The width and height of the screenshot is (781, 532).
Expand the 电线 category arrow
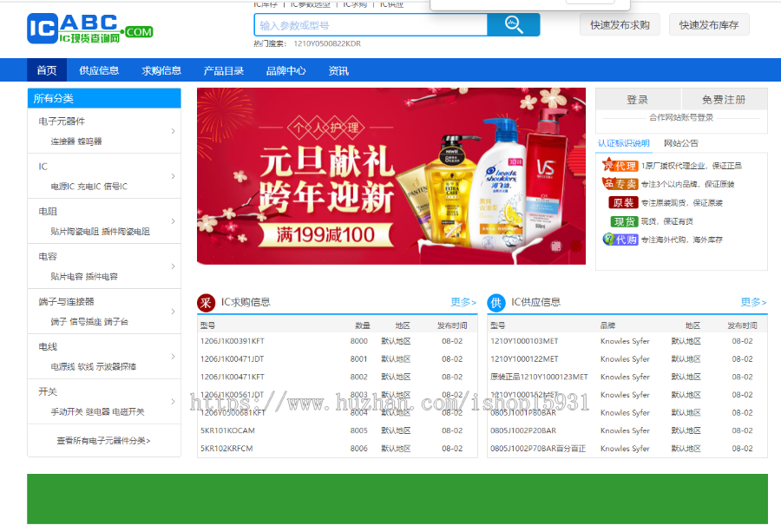(173, 356)
